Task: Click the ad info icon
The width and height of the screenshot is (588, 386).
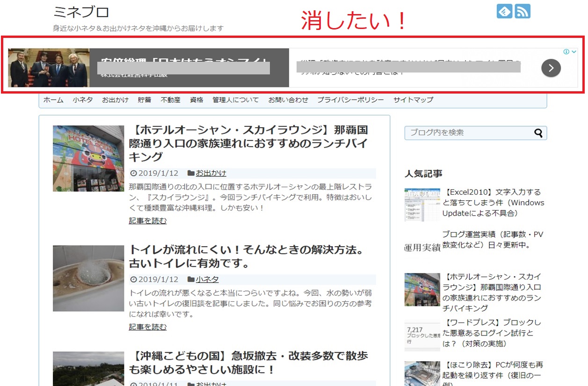Action: tap(566, 52)
